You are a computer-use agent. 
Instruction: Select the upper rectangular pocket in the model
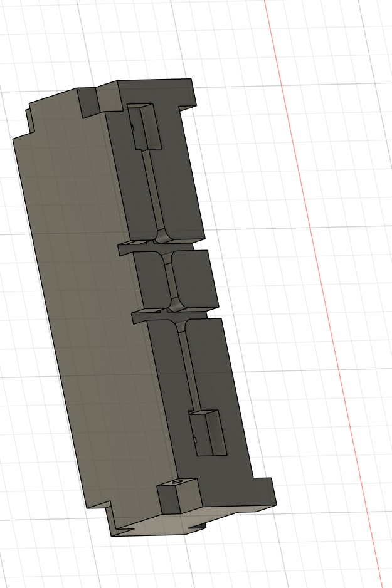tap(144, 127)
